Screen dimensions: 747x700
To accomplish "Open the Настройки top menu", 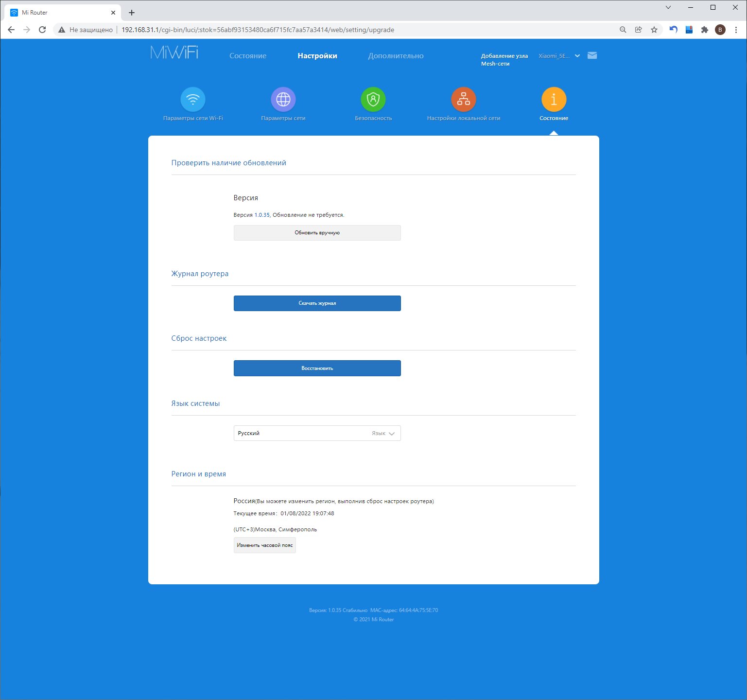I will (317, 56).
